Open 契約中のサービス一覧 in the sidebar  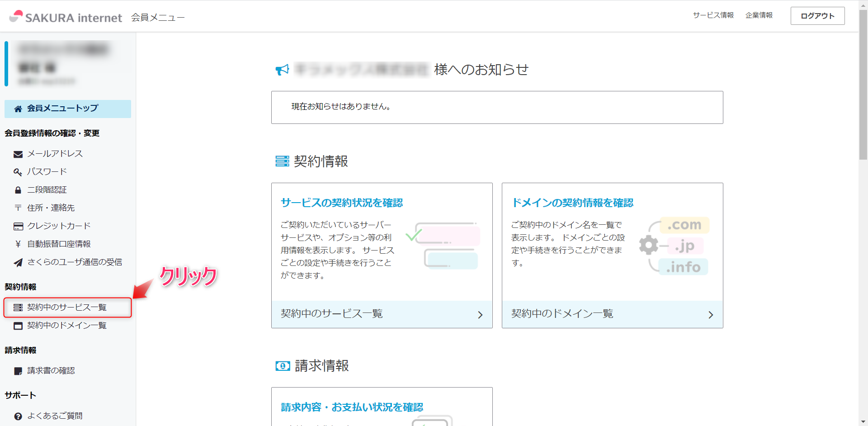(x=66, y=308)
